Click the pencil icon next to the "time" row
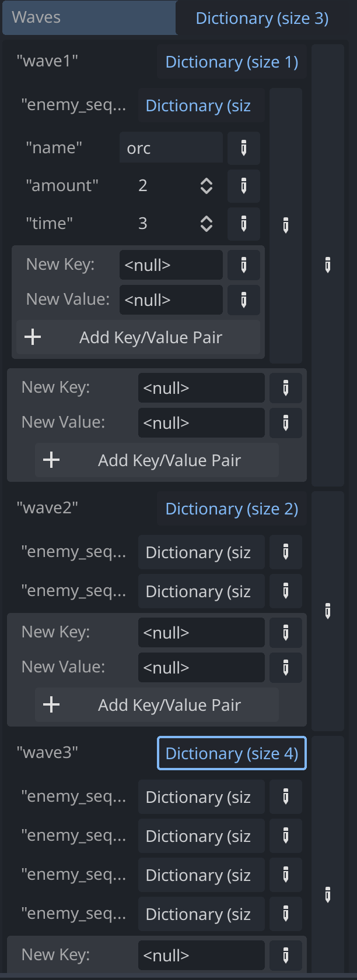The height and width of the screenshot is (980, 357). tap(243, 224)
